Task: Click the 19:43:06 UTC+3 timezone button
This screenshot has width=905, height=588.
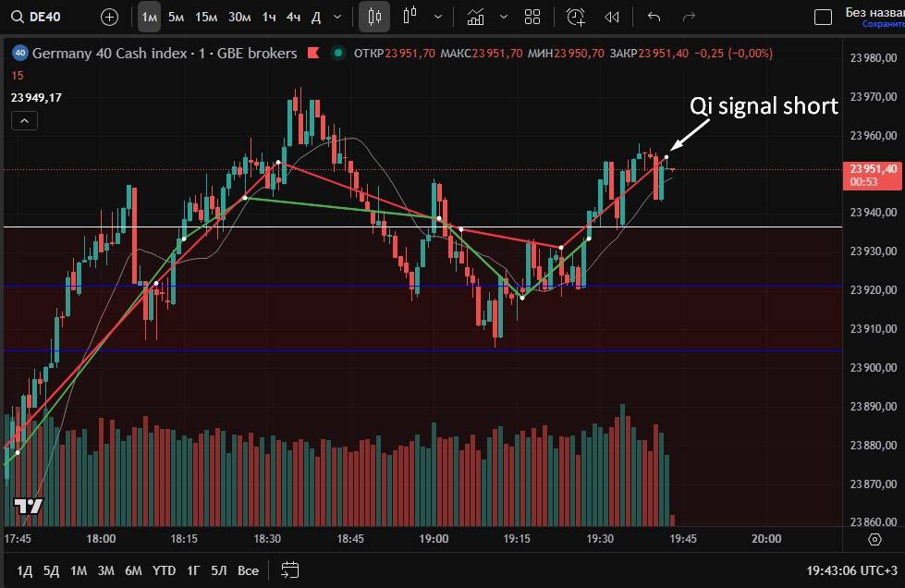Action: (850, 570)
